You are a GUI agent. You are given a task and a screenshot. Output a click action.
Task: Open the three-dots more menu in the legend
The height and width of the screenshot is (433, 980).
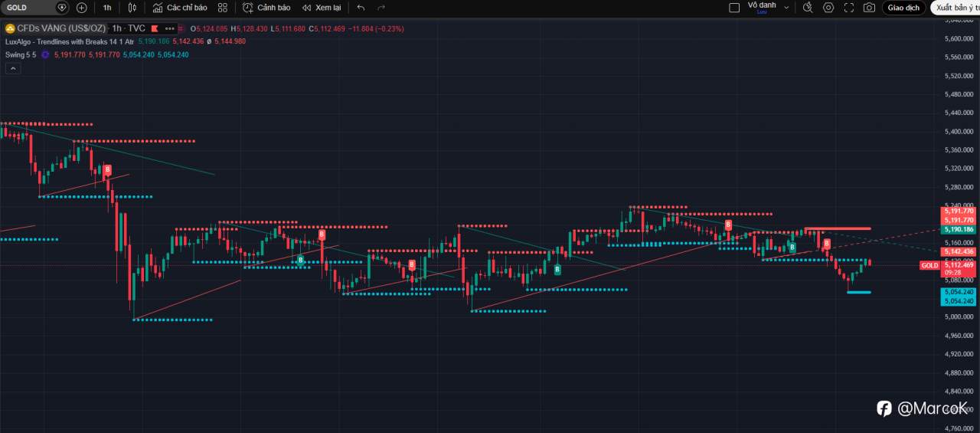coord(169,28)
